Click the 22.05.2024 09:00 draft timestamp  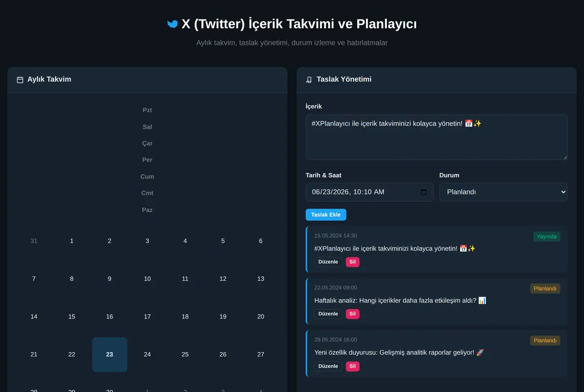(x=336, y=288)
